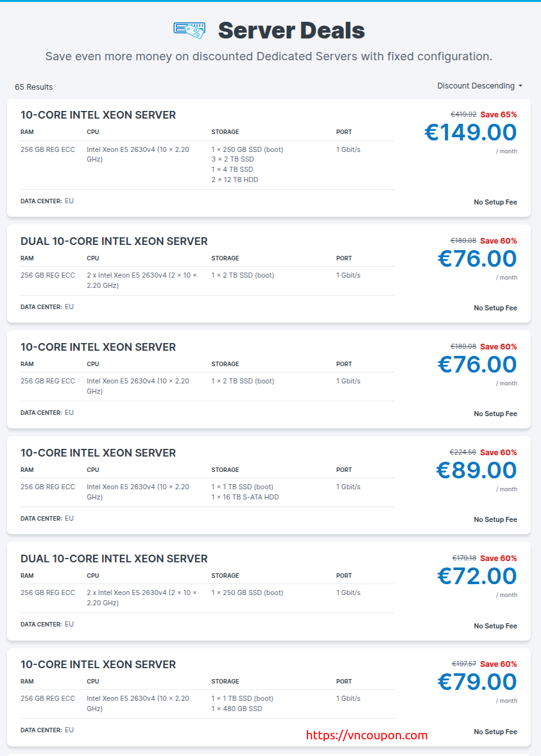Open the Discount Descending sort dropdown
The height and width of the screenshot is (756, 541).
click(x=479, y=86)
